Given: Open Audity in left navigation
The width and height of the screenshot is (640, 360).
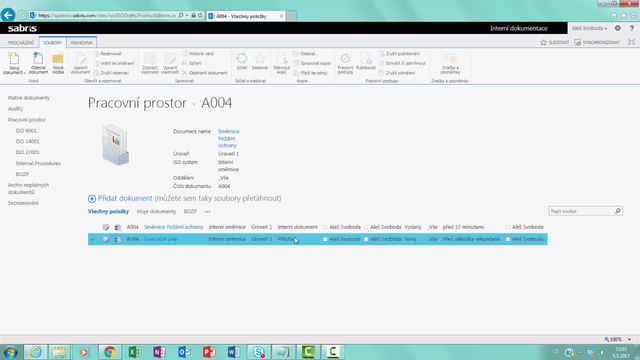Looking at the screenshot, I should [x=16, y=109].
